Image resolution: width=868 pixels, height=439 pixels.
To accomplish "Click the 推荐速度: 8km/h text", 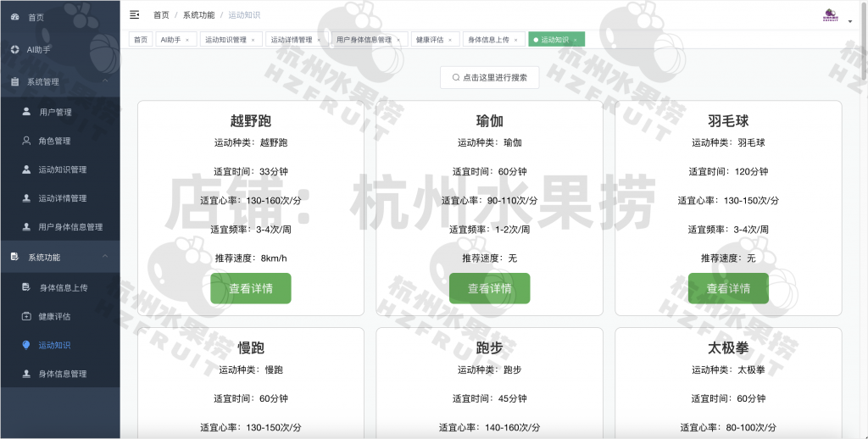I will [251, 258].
